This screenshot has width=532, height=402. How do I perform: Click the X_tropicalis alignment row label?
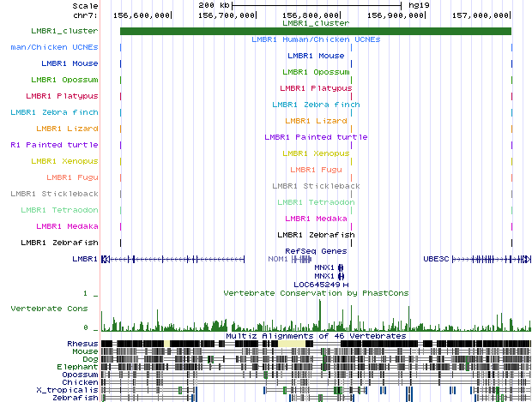(x=73, y=390)
